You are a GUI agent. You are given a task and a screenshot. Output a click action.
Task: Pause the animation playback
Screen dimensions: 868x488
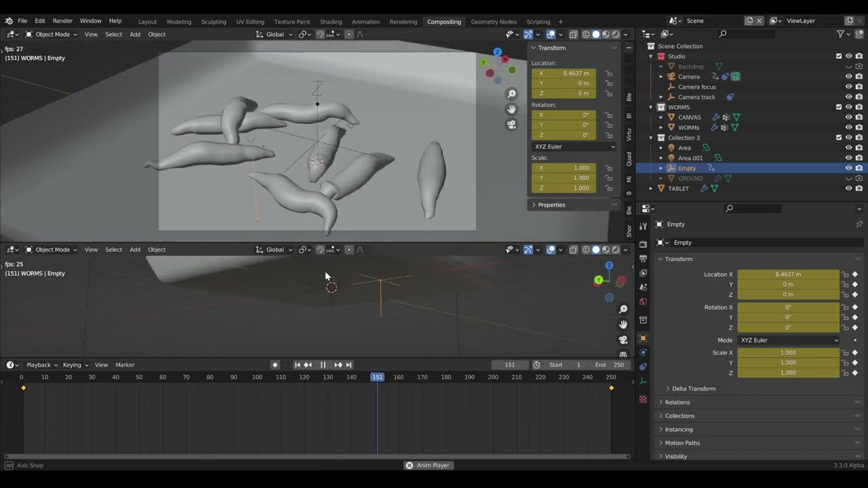pos(323,365)
